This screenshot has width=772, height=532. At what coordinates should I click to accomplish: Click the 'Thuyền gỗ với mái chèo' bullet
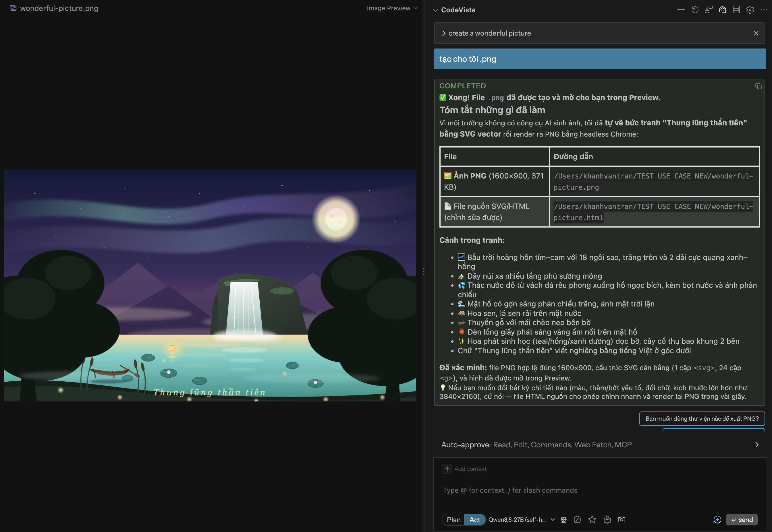click(524, 322)
